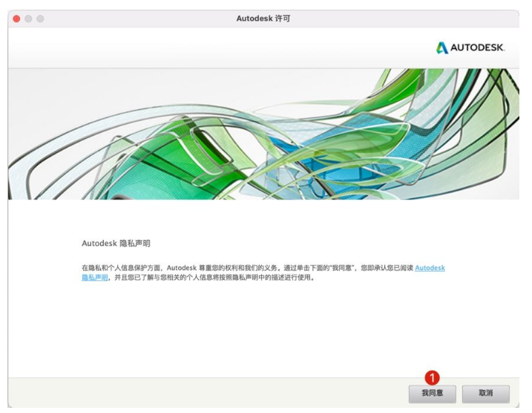Open the Autodesk 隐私声明 privacy statement link
This screenshot has height=413, width=532.
(x=430, y=268)
